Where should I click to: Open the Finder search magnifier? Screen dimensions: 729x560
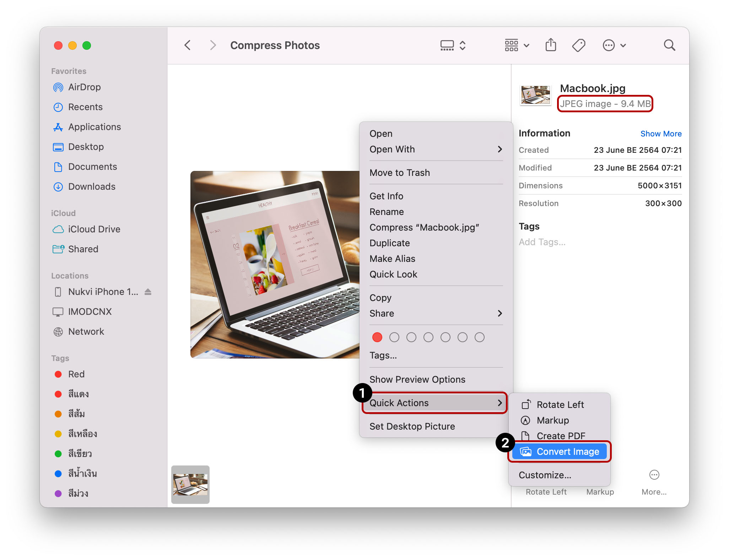pyautogui.click(x=669, y=45)
